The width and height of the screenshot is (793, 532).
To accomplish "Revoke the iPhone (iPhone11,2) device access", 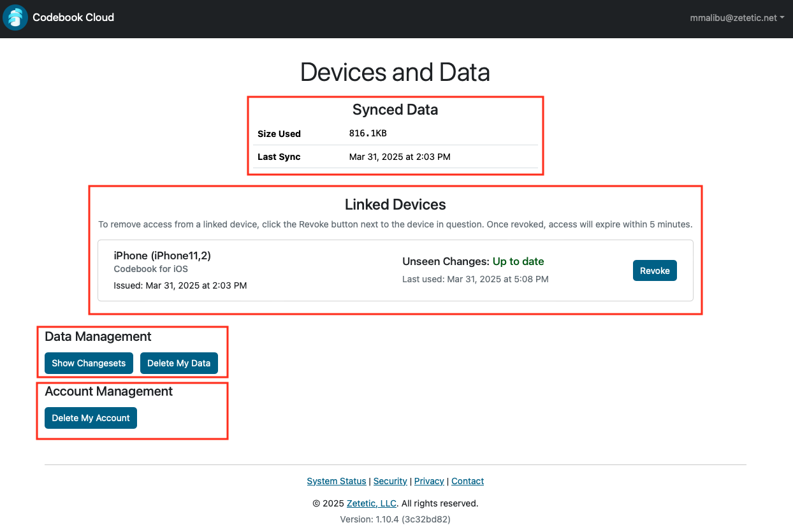I will (x=655, y=271).
